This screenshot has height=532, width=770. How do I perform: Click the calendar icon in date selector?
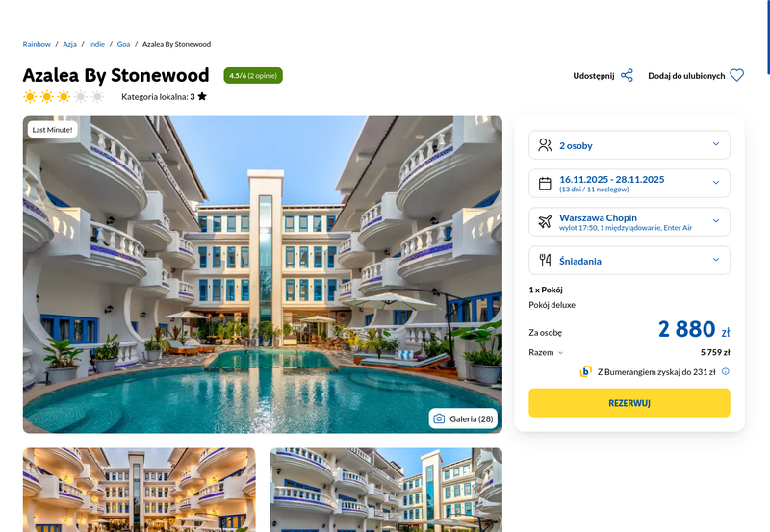[x=545, y=184]
